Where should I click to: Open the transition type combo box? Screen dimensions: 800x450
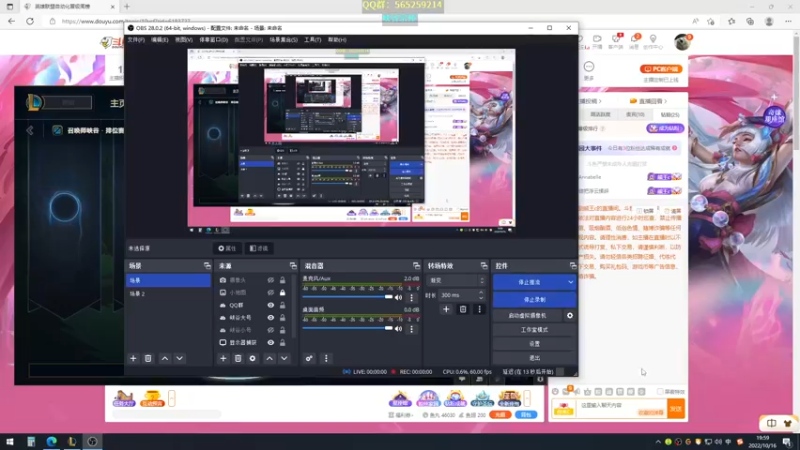pos(456,281)
